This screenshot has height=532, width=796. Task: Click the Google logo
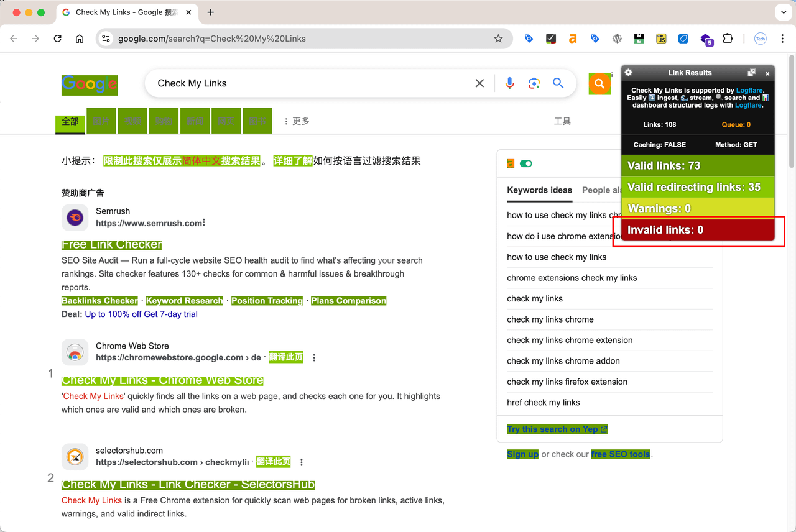coord(90,85)
